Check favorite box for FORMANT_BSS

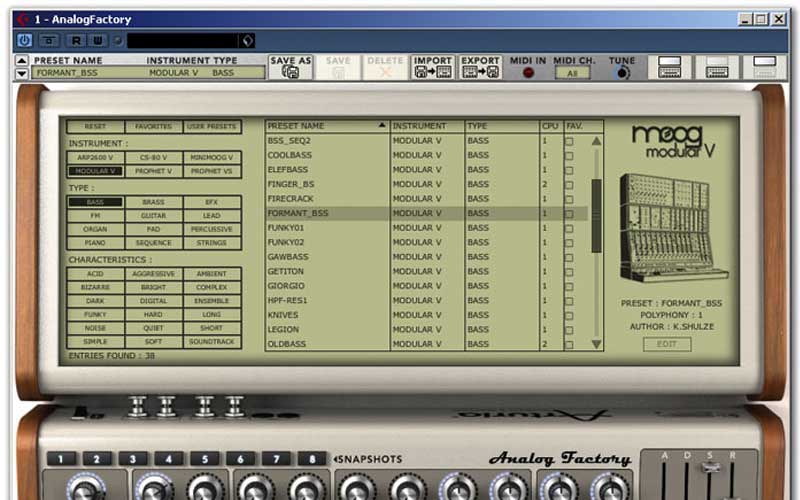point(569,214)
